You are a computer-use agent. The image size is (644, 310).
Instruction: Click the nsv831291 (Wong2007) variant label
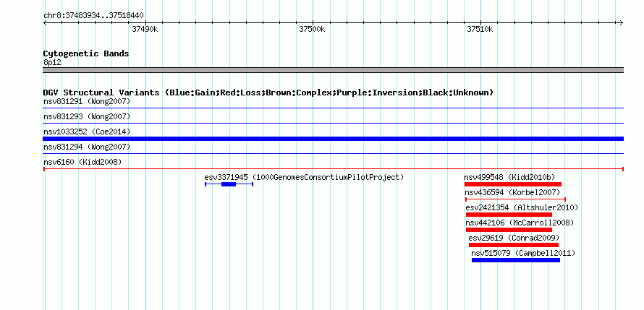(87, 101)
